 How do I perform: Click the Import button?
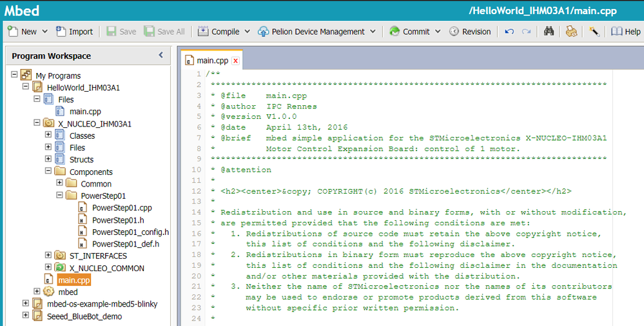click(x=74, y=31)
